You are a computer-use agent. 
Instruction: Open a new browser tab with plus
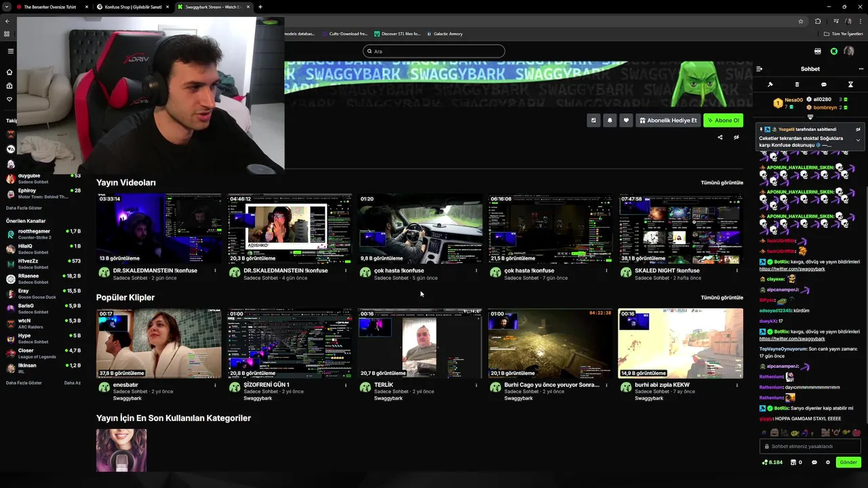click(260, 7)
